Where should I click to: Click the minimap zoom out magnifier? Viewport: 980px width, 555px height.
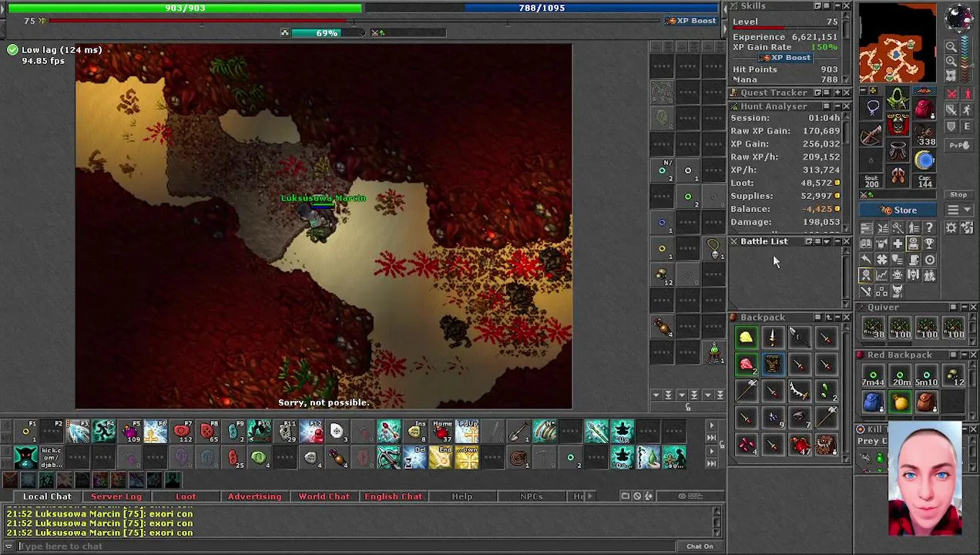point(951,46)
